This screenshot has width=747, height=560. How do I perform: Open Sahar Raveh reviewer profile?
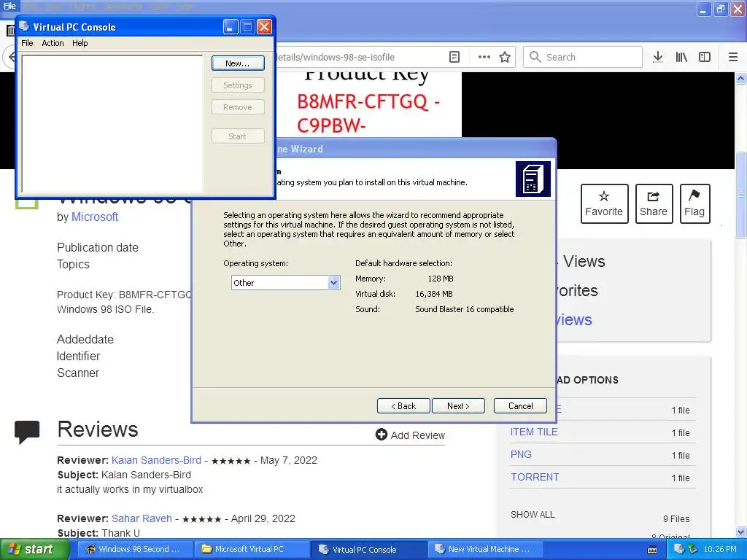(x=142, y=518)
